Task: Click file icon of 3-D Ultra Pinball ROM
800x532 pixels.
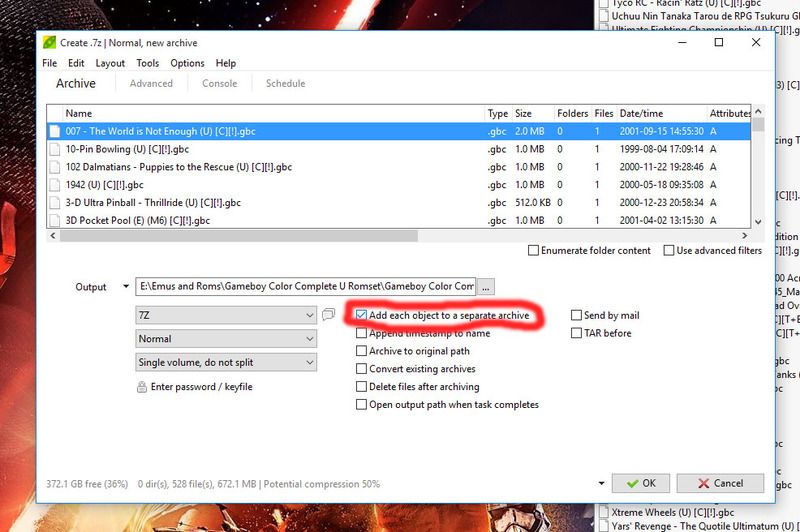Action: click(x=56, y=203)
